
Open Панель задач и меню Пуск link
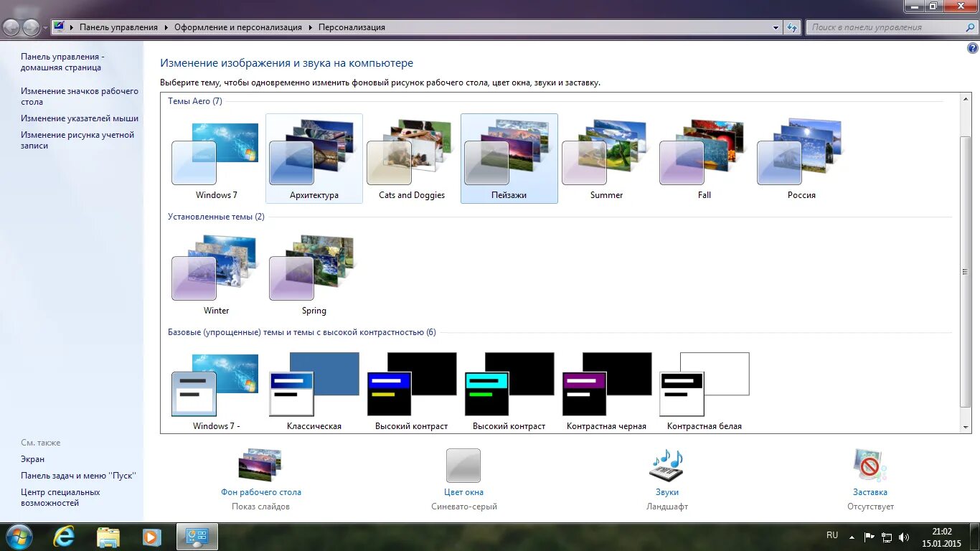(x=78, y=476)
